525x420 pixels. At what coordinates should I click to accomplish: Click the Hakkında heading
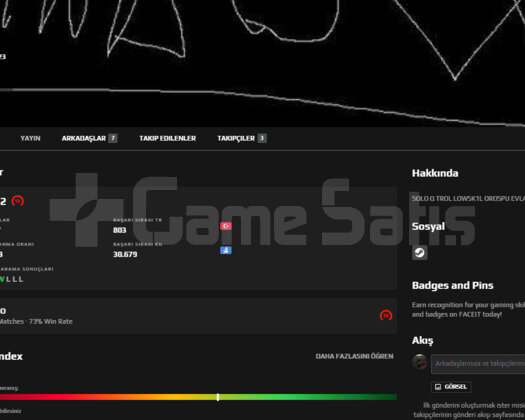click(435, 173)
